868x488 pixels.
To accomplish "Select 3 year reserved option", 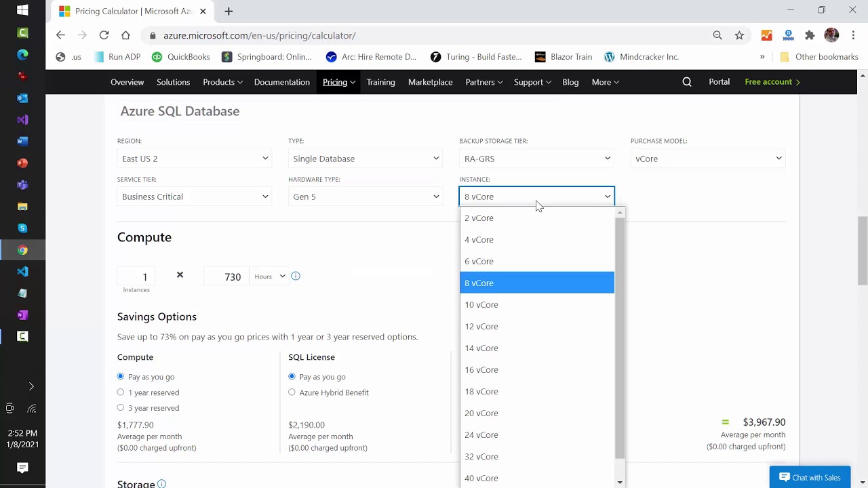I will pyautogui.click(x=121, y=407).
